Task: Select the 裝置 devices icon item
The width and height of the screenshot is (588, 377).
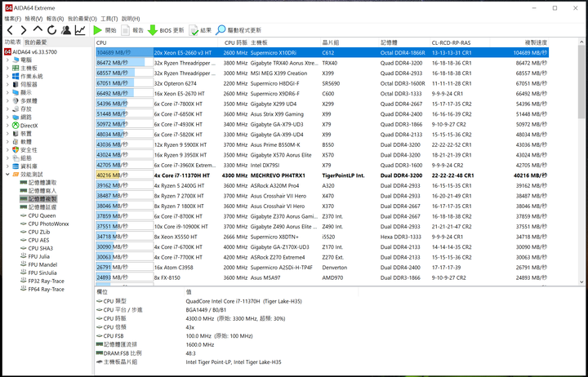Action: (16, 134)
